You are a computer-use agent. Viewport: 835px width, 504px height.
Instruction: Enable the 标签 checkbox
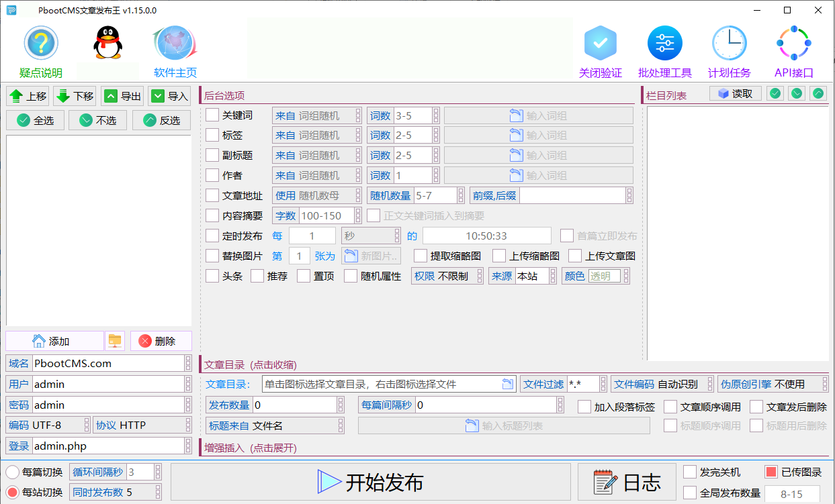(212, 135)
